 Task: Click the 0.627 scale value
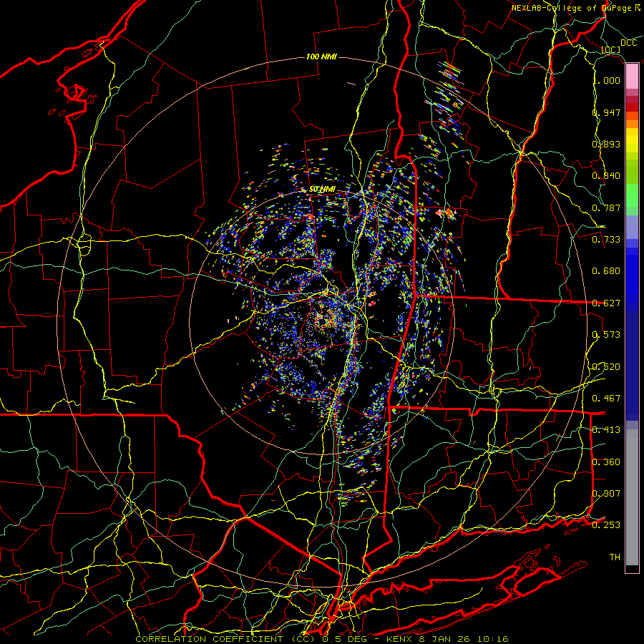tap(606, 303)
